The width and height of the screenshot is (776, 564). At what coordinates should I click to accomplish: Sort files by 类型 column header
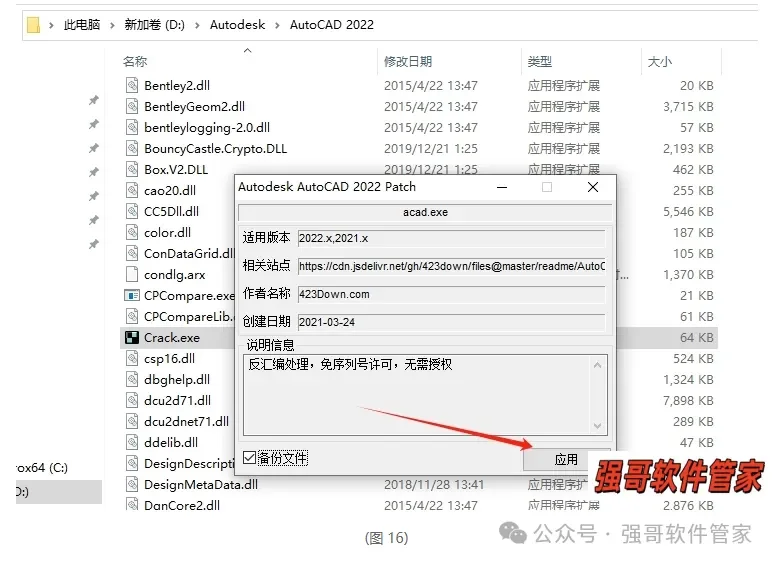tap(539, 61)
